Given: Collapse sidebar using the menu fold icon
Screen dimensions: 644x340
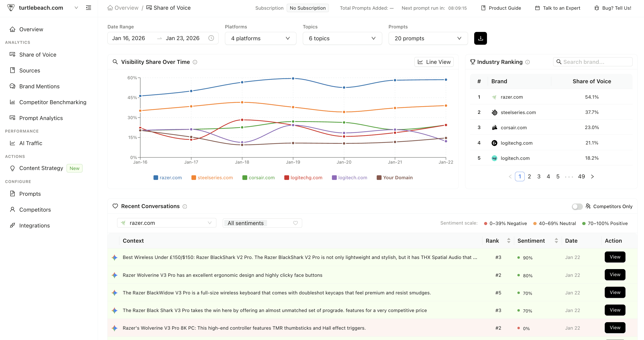Looking at the screenshot, I should pyautogui.click(x=88, y=8).
